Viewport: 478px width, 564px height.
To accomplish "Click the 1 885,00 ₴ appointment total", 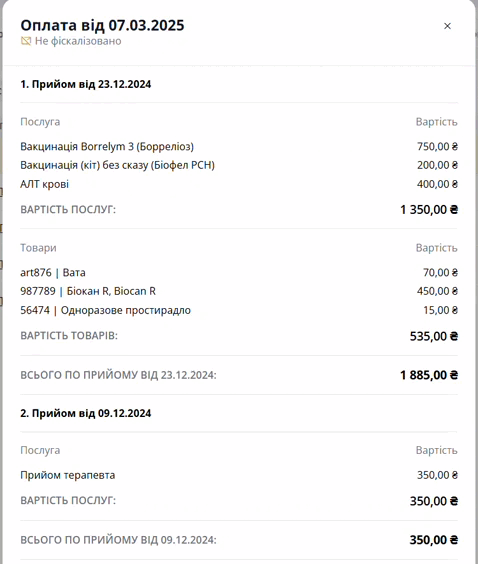I will click(429, 375).
